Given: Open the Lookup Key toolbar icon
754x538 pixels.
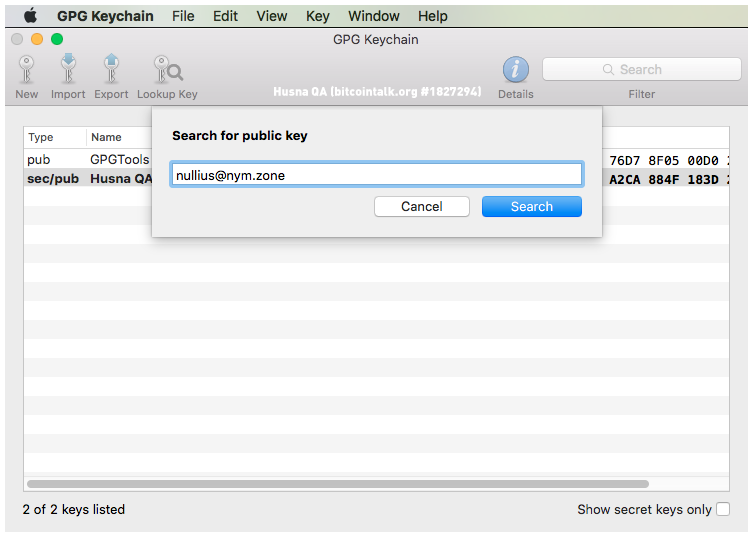Looking at the screenshot, I should pos(167,70).
